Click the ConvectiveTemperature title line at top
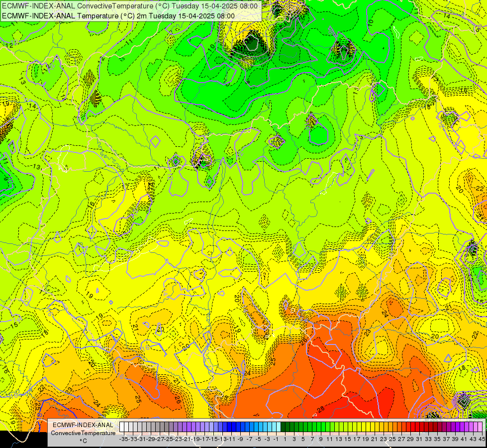This screenshot has height=448, width=487. pyautogui.click(x=130, y=6)
